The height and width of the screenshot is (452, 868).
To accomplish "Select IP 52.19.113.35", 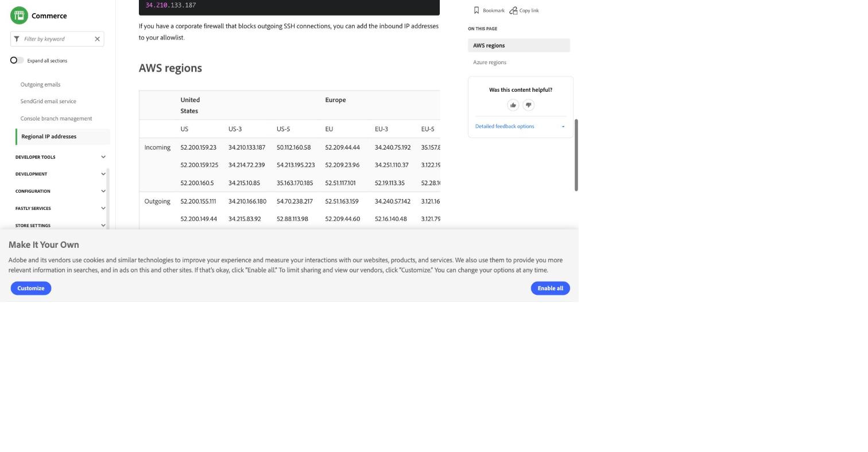I will click(390, 183).
